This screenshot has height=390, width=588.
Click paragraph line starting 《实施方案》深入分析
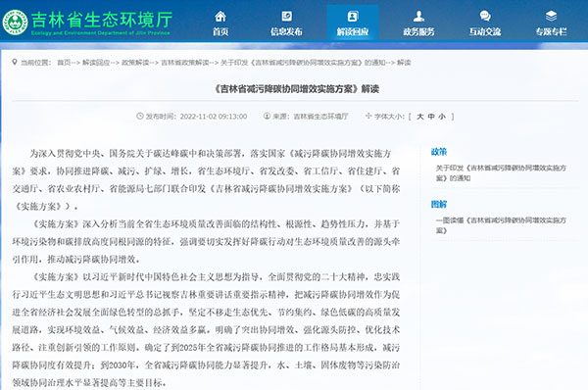(206, 241)
